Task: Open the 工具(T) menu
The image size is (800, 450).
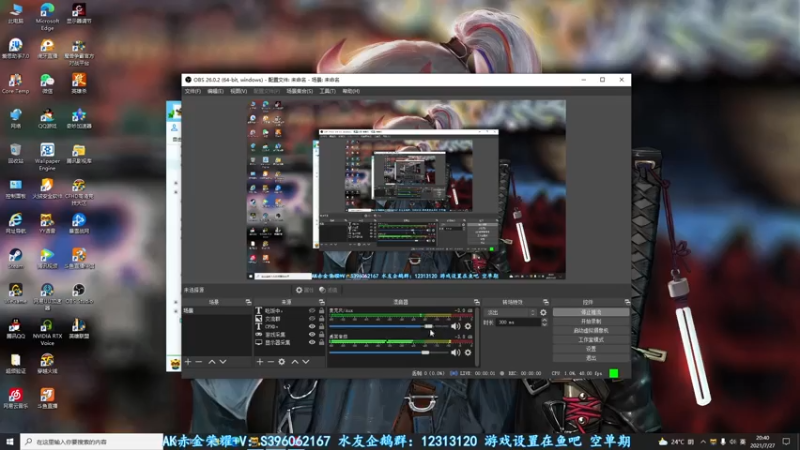Action: [328, 91]
